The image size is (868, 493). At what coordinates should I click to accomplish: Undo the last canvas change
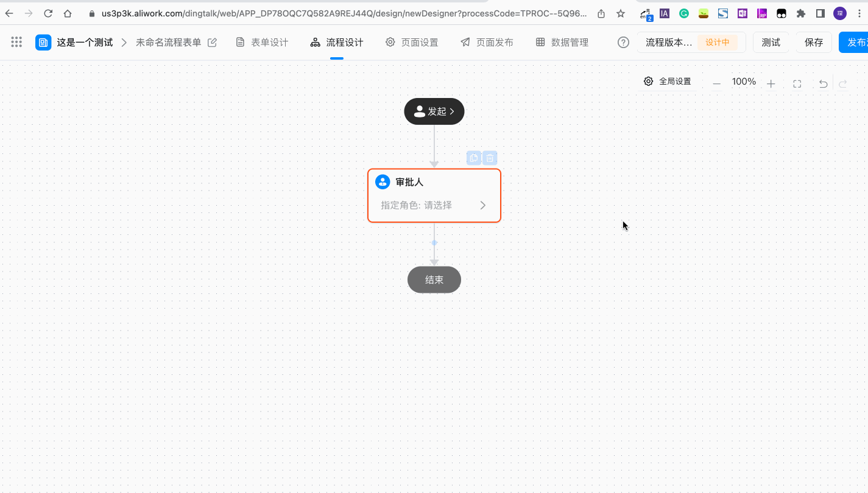point(823,84)
